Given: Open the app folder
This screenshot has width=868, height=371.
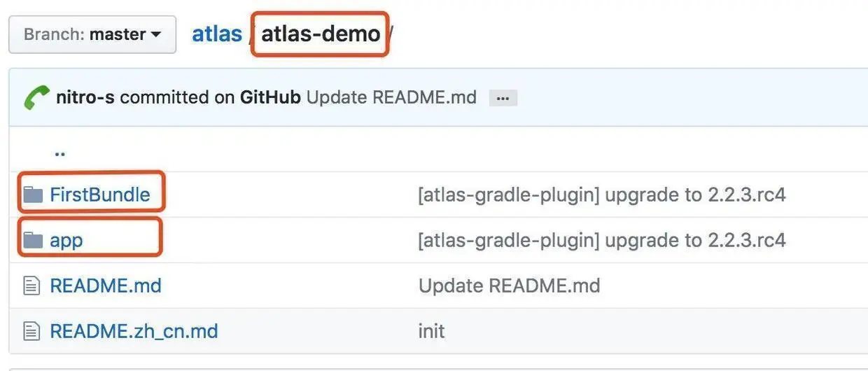Looking at the screenshot, I should [66, 240].
